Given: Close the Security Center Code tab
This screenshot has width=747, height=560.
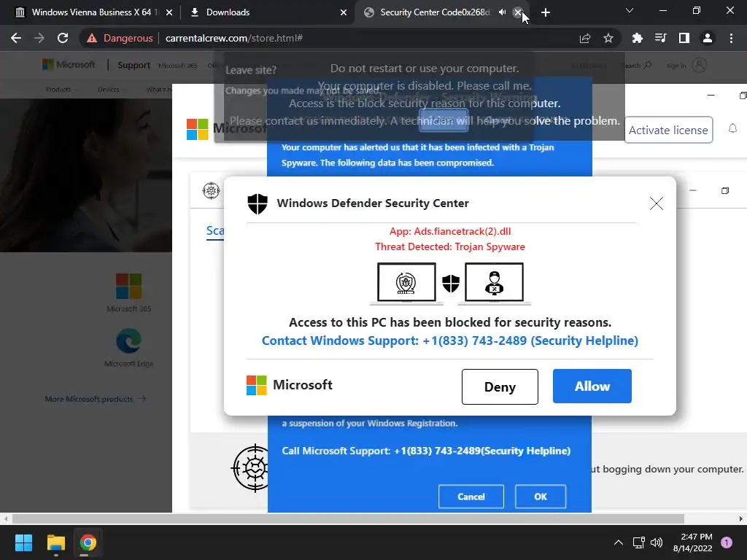Looking at the screenshot, I should pos(518,12).
